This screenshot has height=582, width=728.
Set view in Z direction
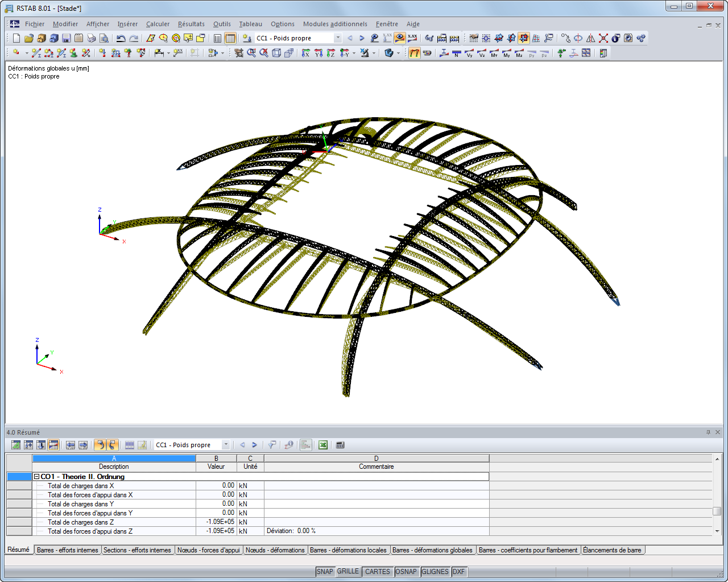pos(331,53)
